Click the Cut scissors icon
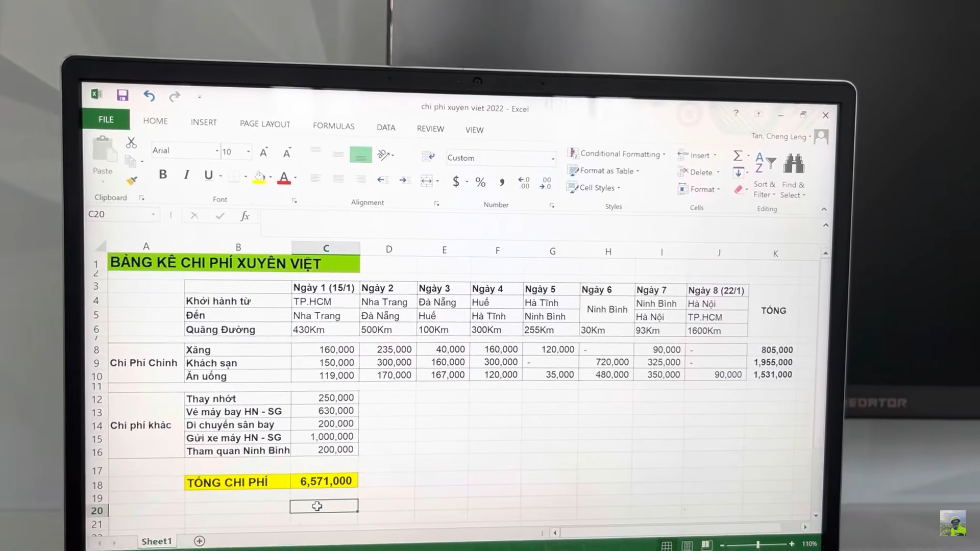The image size is (980, 551). (131, 142)
